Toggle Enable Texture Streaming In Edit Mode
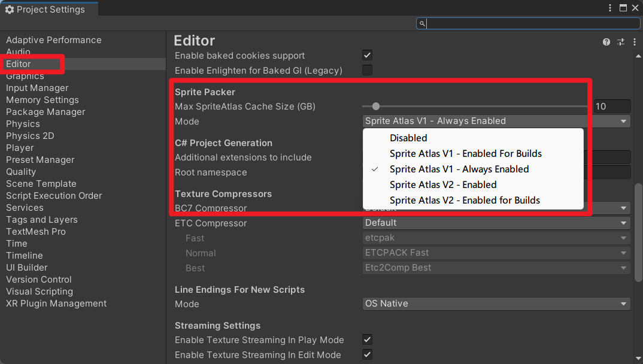643x364 pixels. [367, 354]
